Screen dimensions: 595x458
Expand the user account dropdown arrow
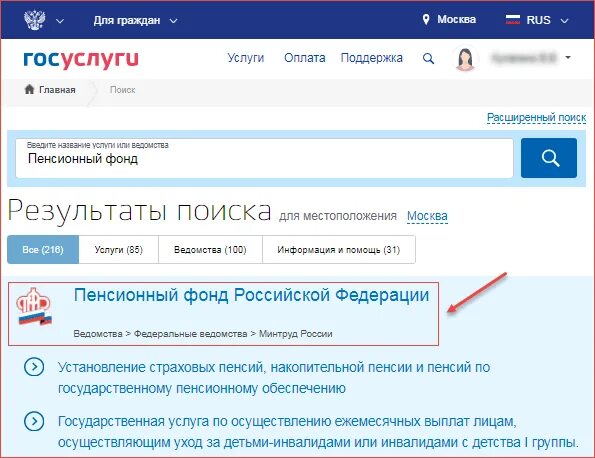coord(568,58)
